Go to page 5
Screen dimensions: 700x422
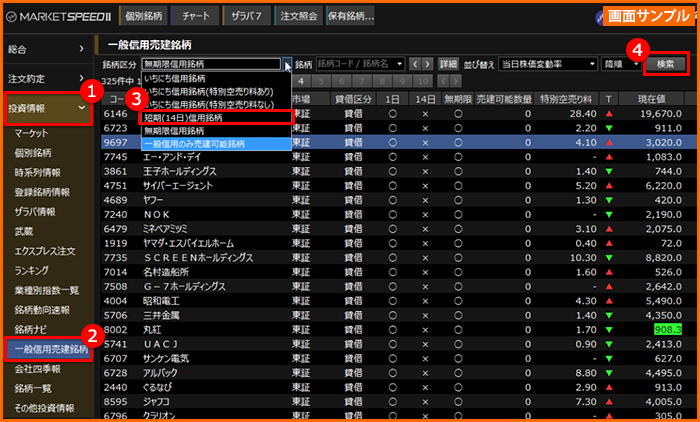(321, 81)
